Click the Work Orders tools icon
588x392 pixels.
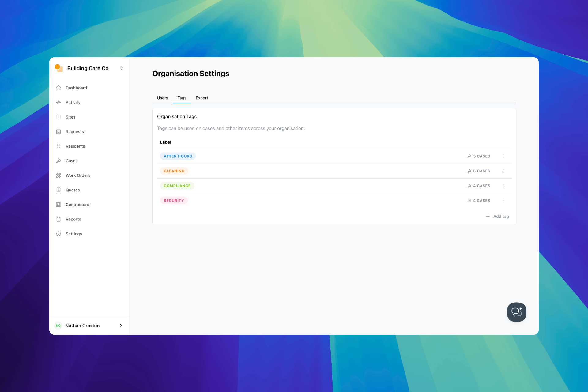pos(58,175)
